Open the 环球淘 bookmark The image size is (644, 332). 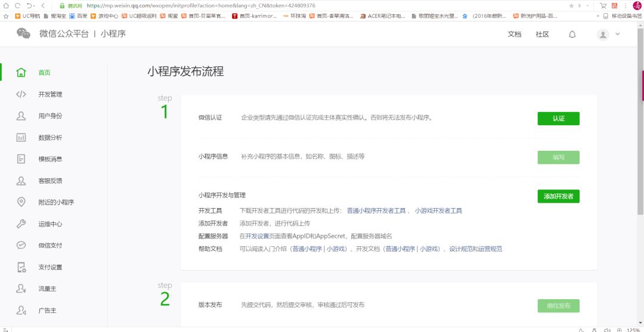[x=295, y=16]
